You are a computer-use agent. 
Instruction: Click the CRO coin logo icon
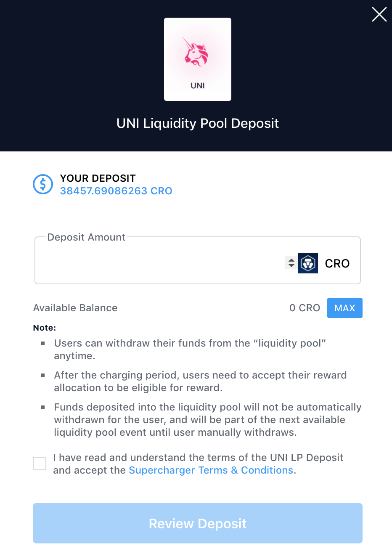308,263
